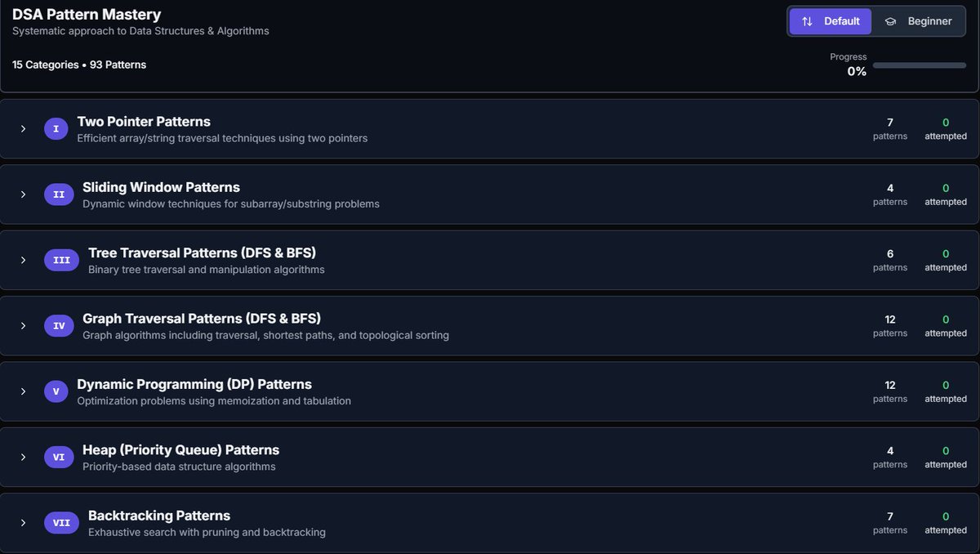Expand the Backtracking Patterns chevron
Image resolution: width=980 pixels, height=554 pixels.
(x=24, y=523)
